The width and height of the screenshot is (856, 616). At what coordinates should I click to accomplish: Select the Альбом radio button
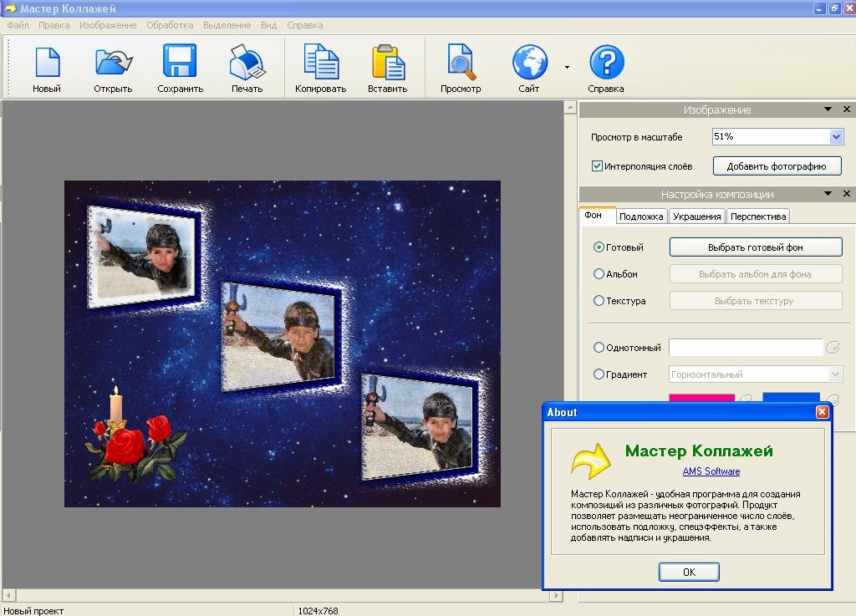[x=599, y=274]
